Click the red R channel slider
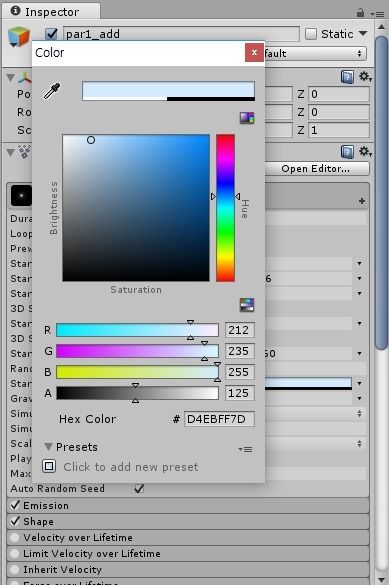This screenshot has height=585, width=389. (x=137, y=330)
